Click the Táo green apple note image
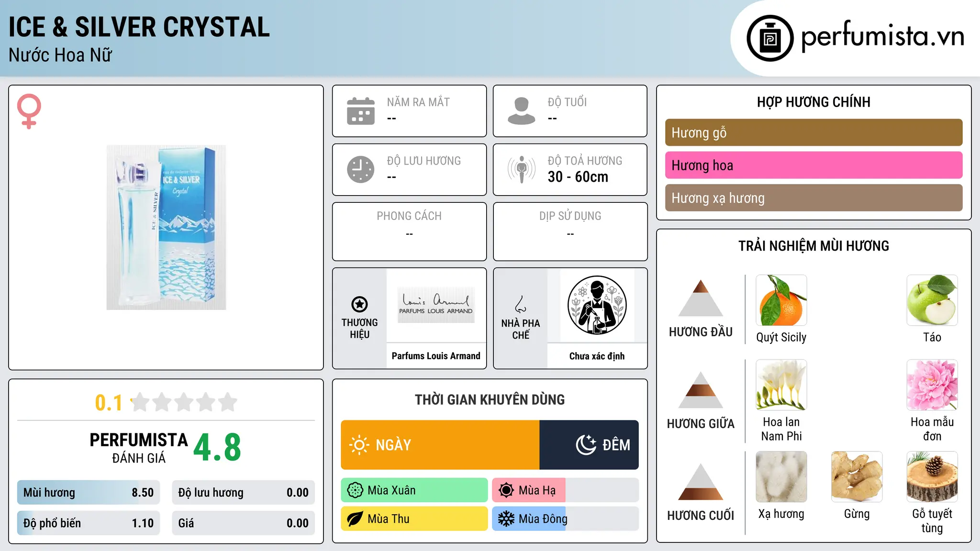The width and height of the screenshot is (980, 551). (932, 300)
